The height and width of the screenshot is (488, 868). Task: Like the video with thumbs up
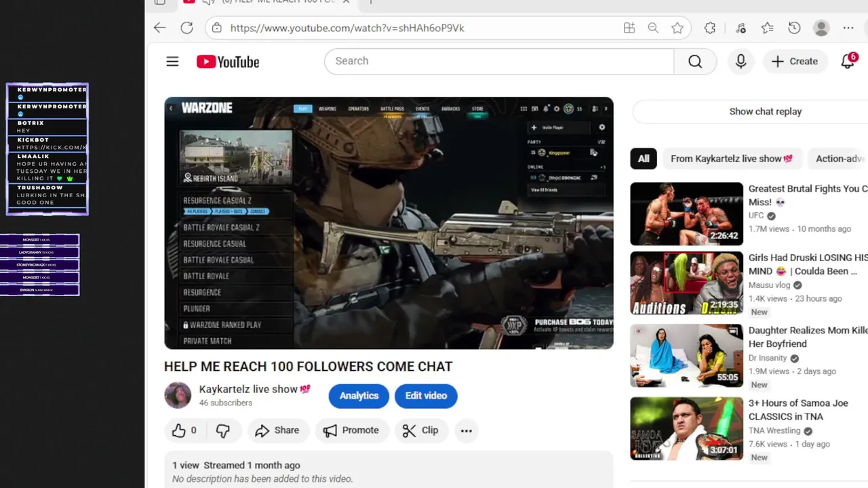(184, 430)
